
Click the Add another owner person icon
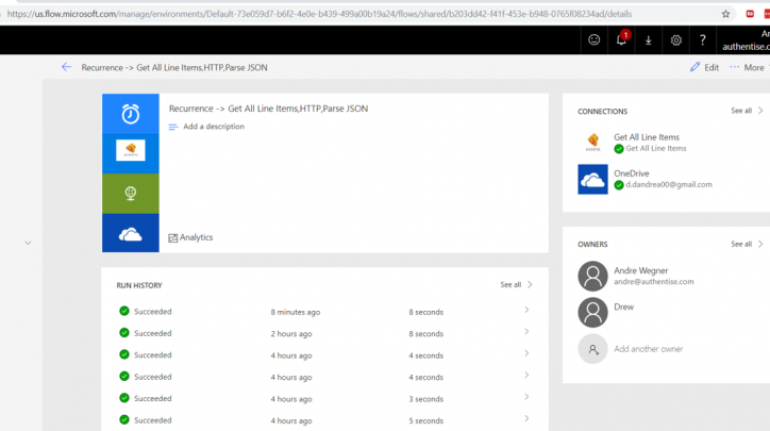593,349
